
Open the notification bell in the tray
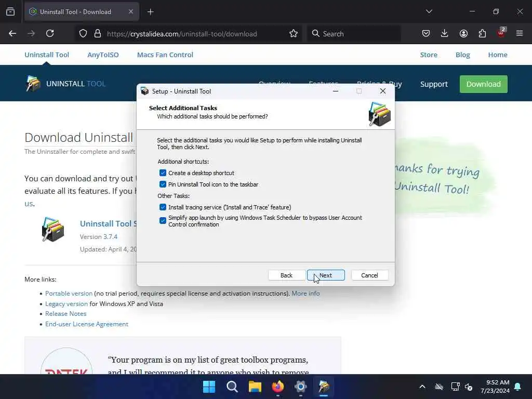tap(518, 387)
